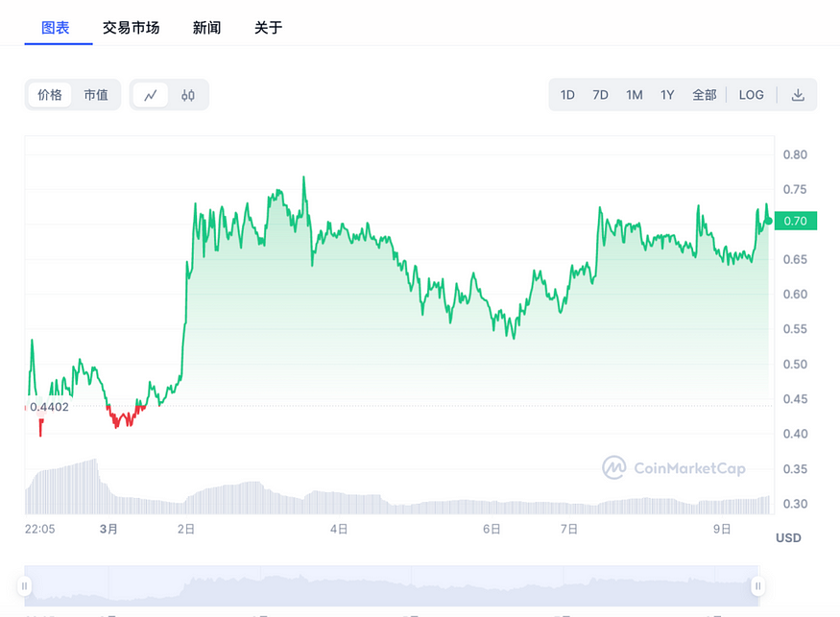This screenshot has width=840, height=617.
Task: Set time range to 1D
Action: pos(567,95)
